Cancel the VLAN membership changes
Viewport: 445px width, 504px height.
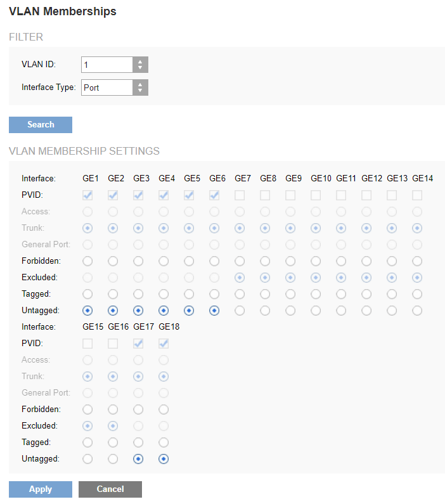coord(110,489)
